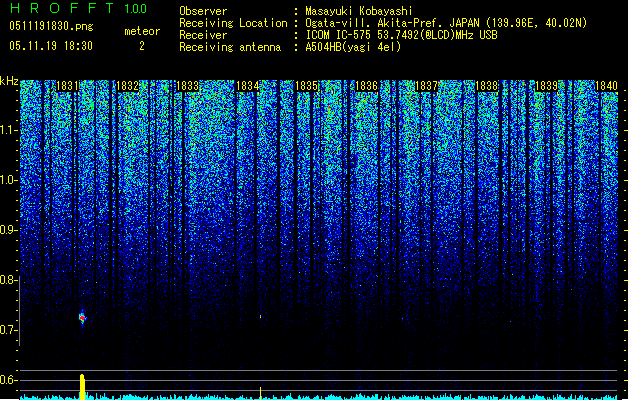Click the 1839 time marker
The height and width of the screenshot is (400, 629).
click(x=546, y=86)
